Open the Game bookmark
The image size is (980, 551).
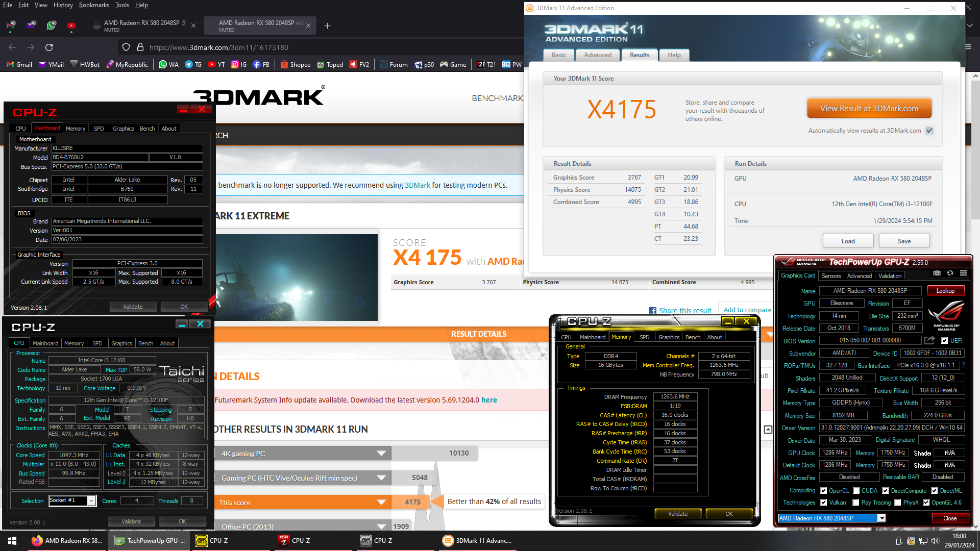(453, 65)
